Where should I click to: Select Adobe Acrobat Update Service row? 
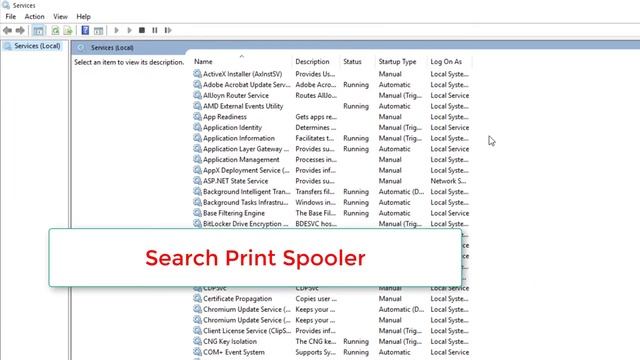click(x=331, y=85)
